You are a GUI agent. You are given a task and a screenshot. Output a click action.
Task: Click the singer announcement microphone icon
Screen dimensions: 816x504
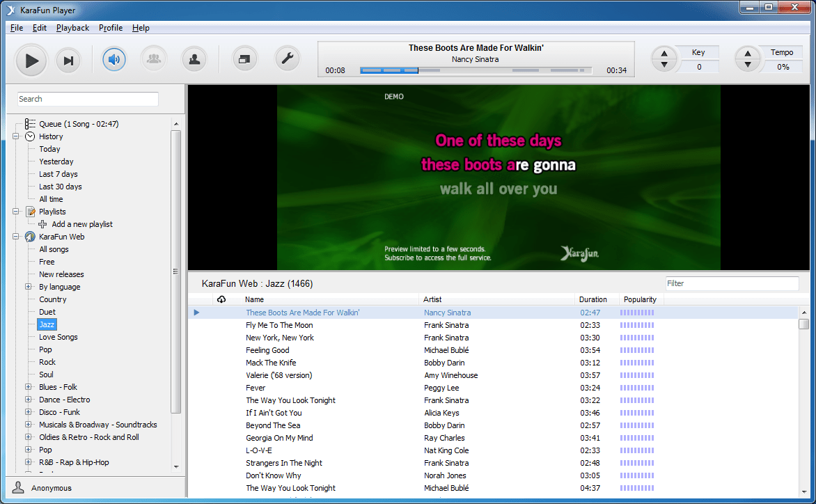pos(194,59)
